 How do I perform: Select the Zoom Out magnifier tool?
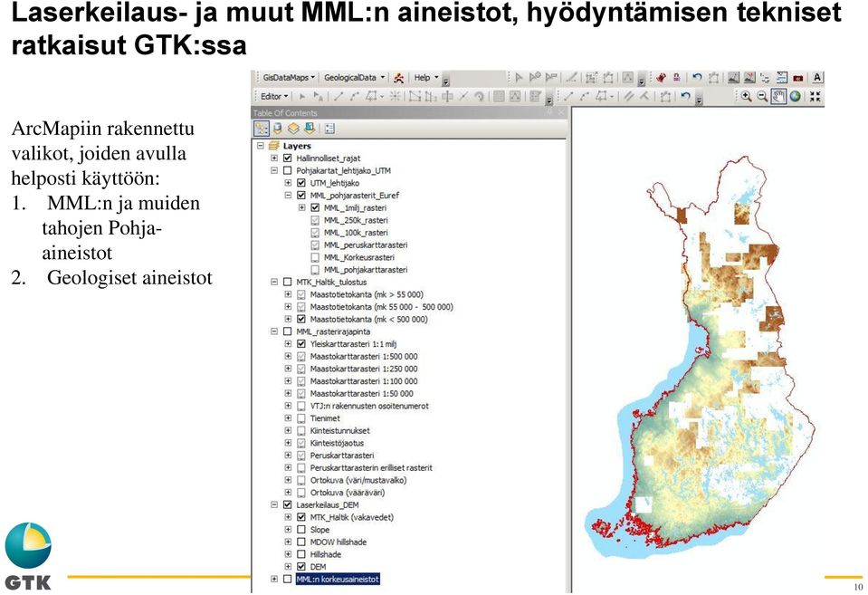pyautogui.click(x=762, y=96)
